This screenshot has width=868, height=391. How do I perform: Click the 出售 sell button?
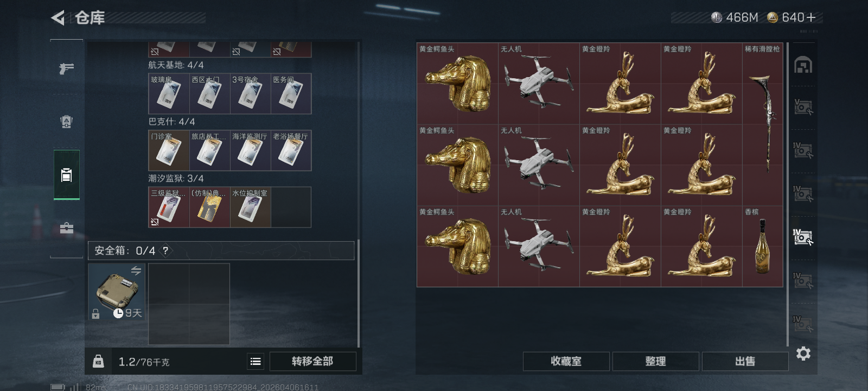pyautogui.click(x=745, y=361)
